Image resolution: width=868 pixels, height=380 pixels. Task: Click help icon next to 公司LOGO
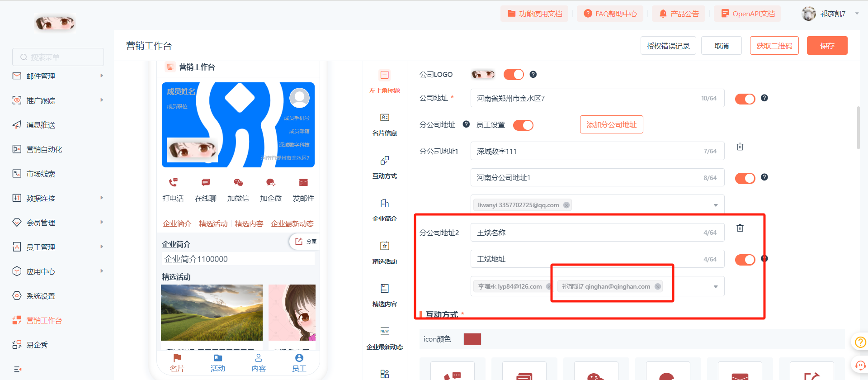(533, 74)
